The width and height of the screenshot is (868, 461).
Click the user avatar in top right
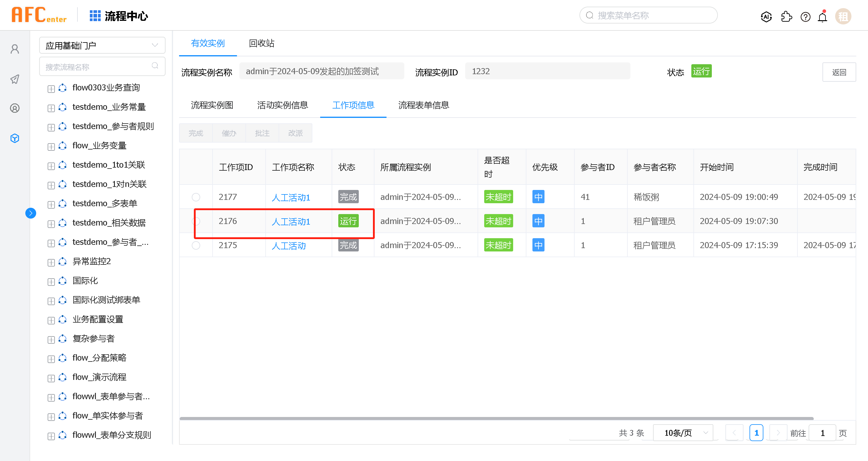pos(843,17)
